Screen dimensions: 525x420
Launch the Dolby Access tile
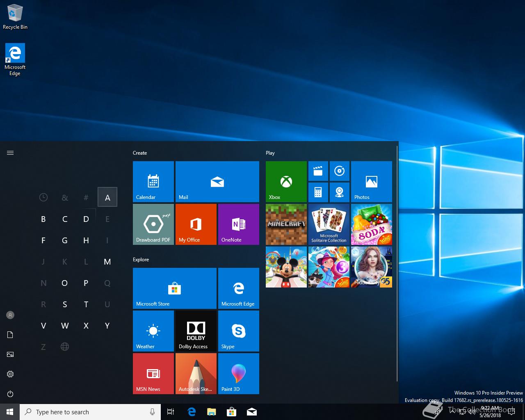[x=196, y=331]
